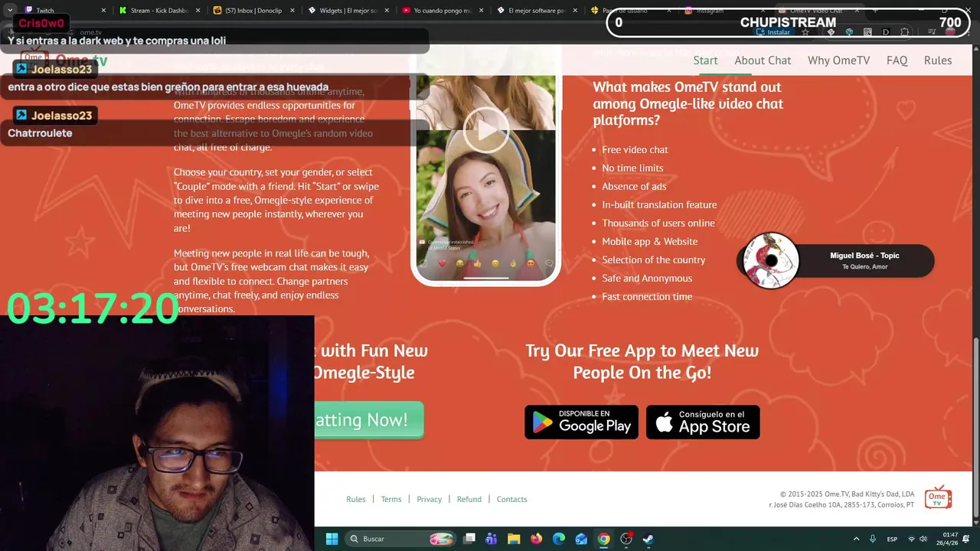This screenshot has width=980, height=551.
Task: Go to Start in OmeTV navigation
Action: (705, 60)
